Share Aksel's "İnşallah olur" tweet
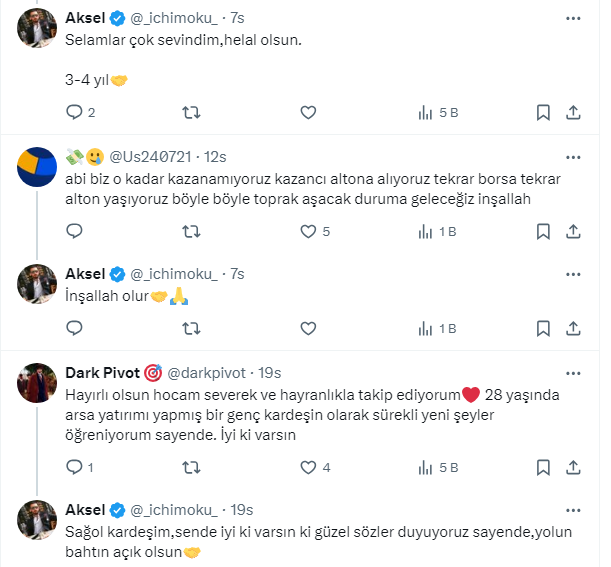 pos(573,327)
